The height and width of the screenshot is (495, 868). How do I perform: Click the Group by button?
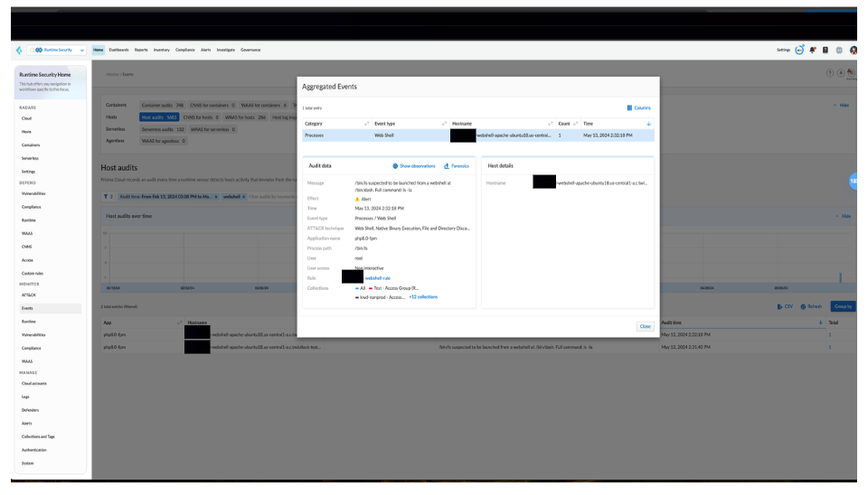[x=843, y=306]
